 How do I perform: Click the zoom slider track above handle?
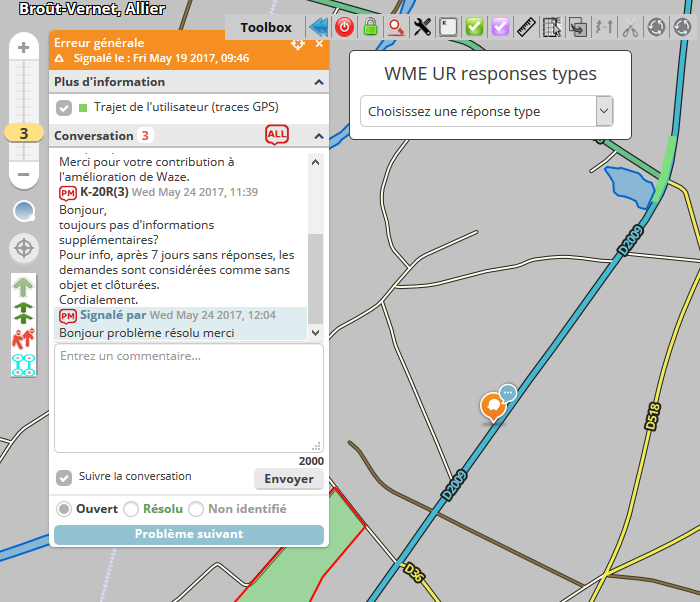24,92
